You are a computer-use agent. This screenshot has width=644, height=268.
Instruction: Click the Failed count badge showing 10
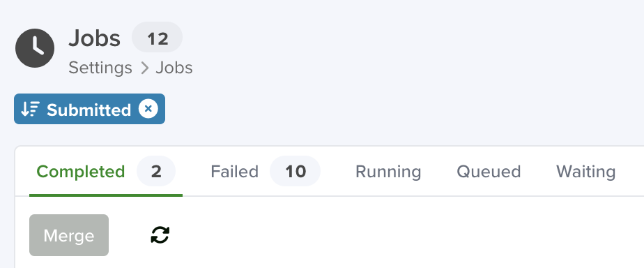pos(296,171)
